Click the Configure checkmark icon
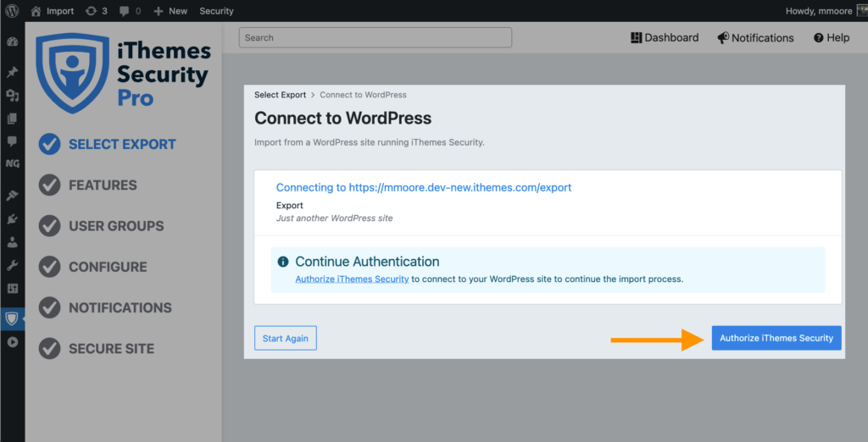 49,268
